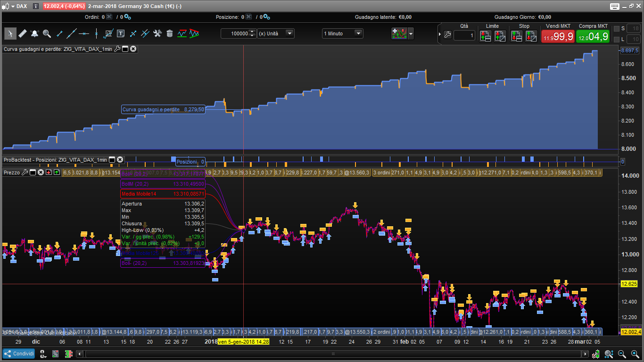Click the Compra MKT buy button
Image resolution: width=644 pixels, height=362 pixels.
tap(593, 36)
